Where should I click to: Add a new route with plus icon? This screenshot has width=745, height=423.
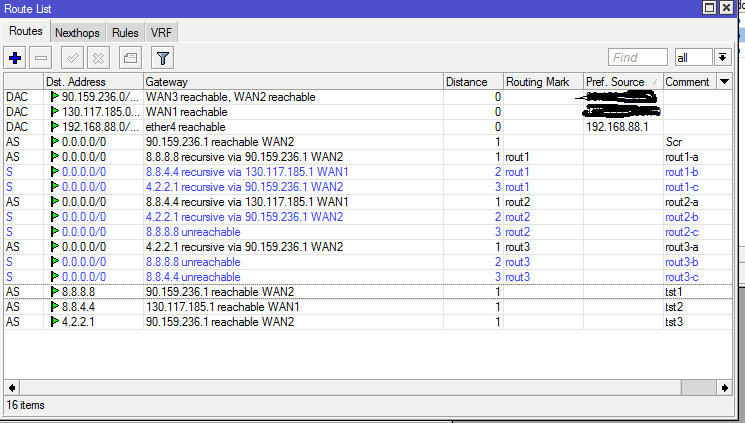click(x=15, y=58)
